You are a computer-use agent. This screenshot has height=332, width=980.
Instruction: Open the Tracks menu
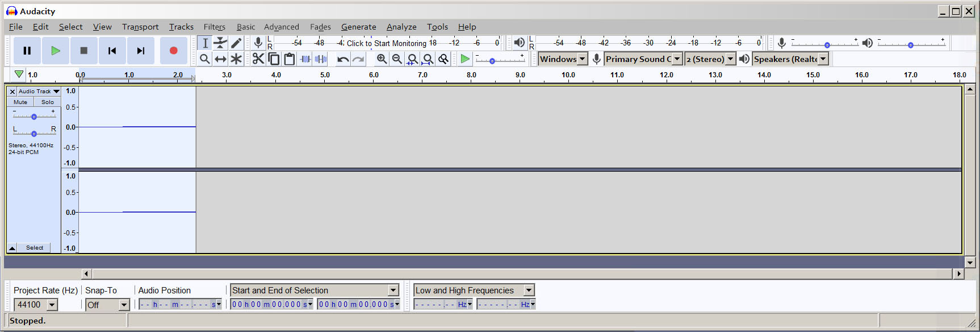[181, 27]
